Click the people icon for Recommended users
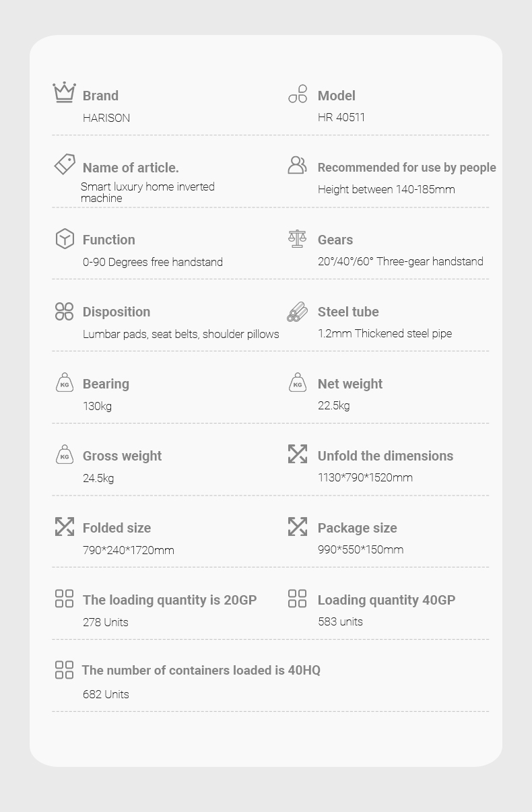Viewport: 532px width, 812px height. click(297, 165)
